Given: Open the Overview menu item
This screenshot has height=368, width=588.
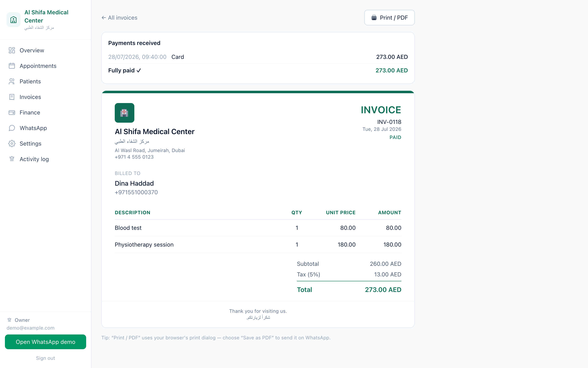Looking at the screenshot, I should tap(46, 50).
